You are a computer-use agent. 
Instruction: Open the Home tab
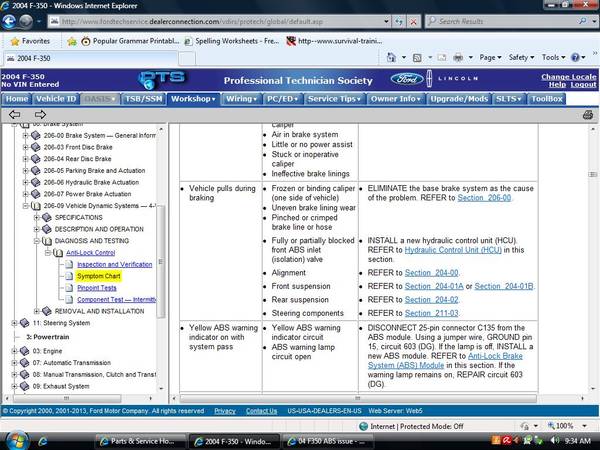pyautogui.click(x=17, y=99)
